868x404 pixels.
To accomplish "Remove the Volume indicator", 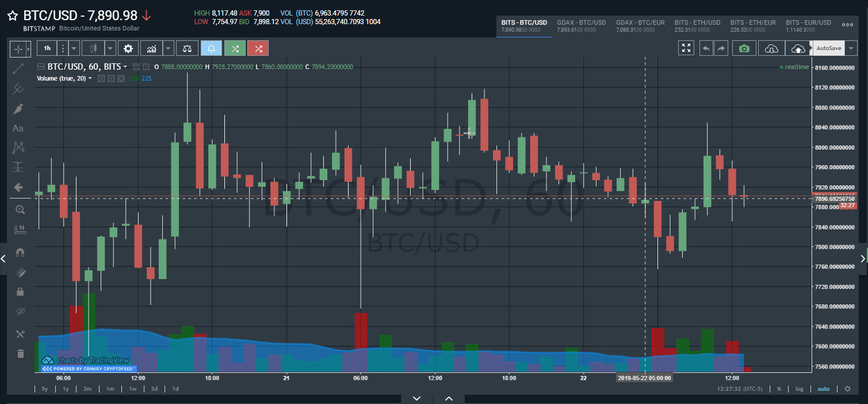I will pos(121,78).
